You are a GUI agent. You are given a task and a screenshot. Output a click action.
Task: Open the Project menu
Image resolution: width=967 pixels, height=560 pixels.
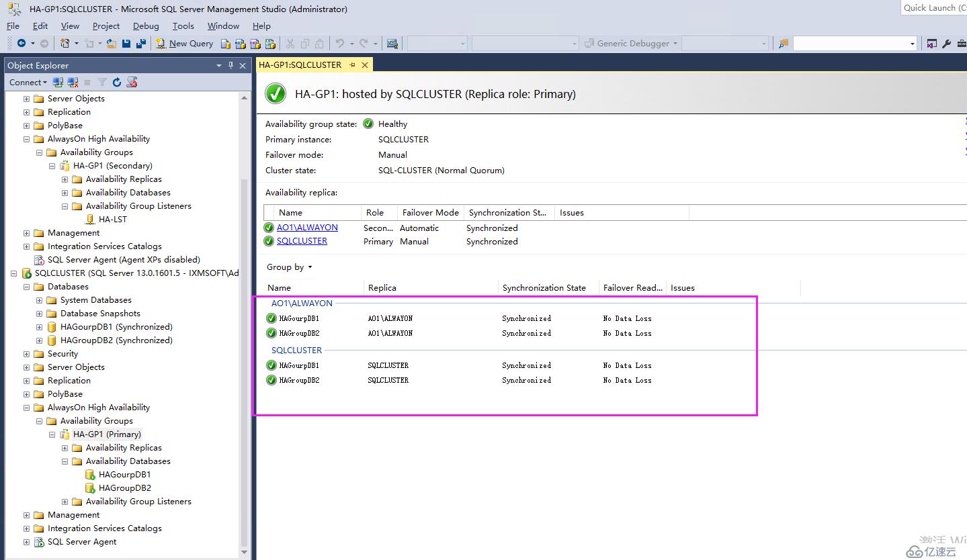click(106, 26)
